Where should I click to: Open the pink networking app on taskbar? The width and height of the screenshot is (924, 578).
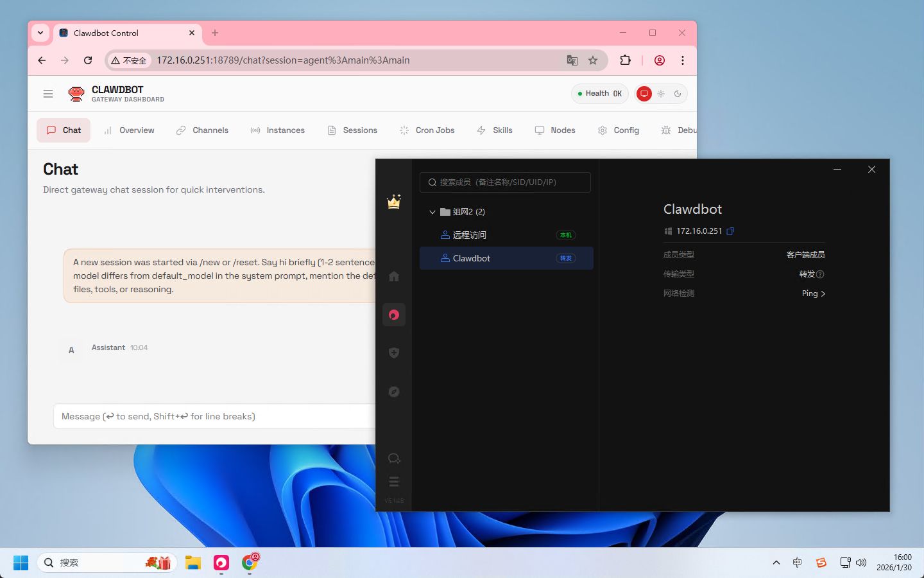[221, 563]
